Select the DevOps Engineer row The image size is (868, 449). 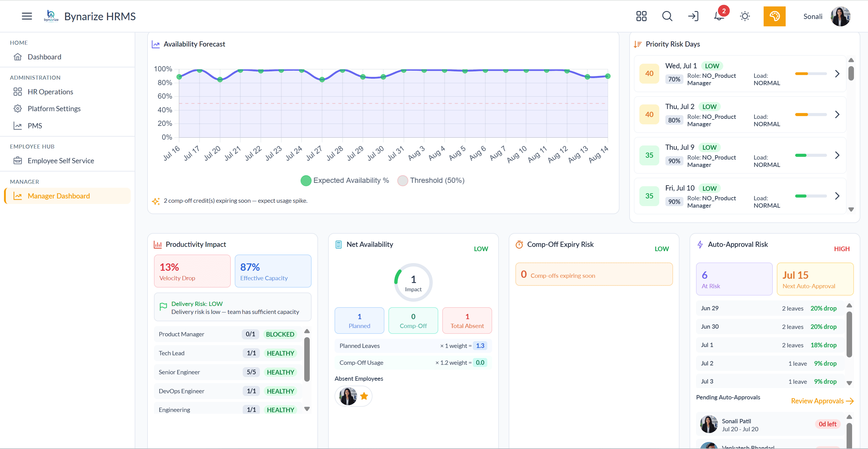pos(228,391)
